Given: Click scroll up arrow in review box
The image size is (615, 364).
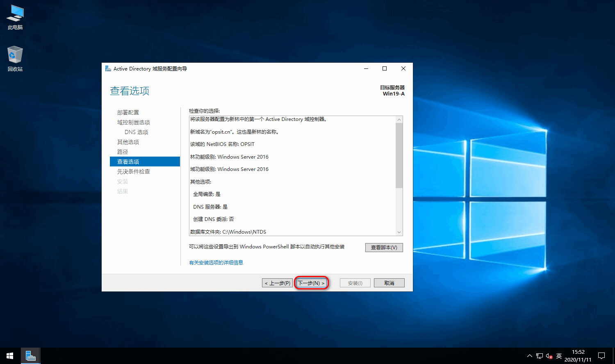Looking at the screenshot, I should (399, 120).
